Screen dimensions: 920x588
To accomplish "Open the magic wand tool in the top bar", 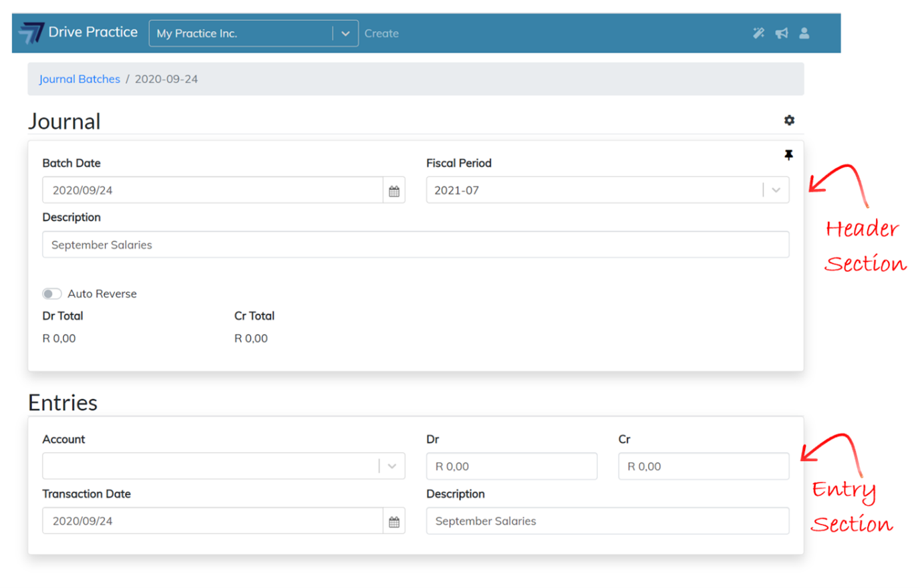I will pos(758,33).
